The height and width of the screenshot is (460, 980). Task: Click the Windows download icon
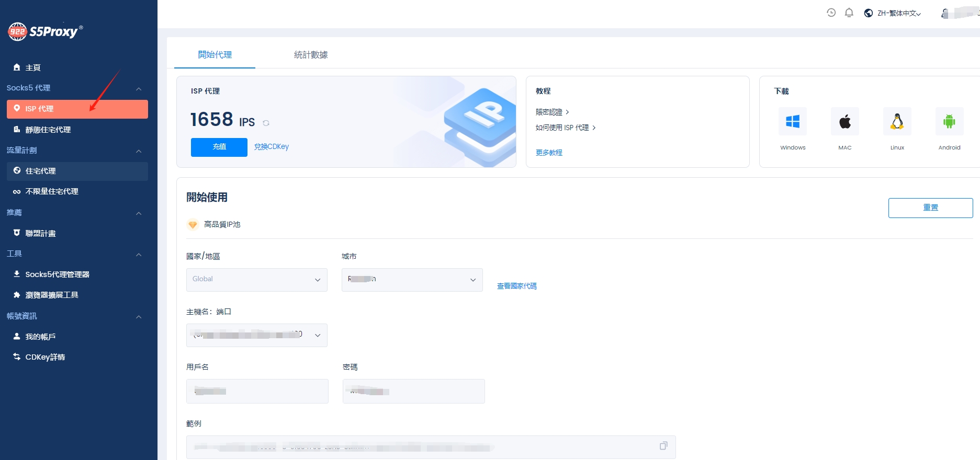pyautogui.click(x=793, y=122)
